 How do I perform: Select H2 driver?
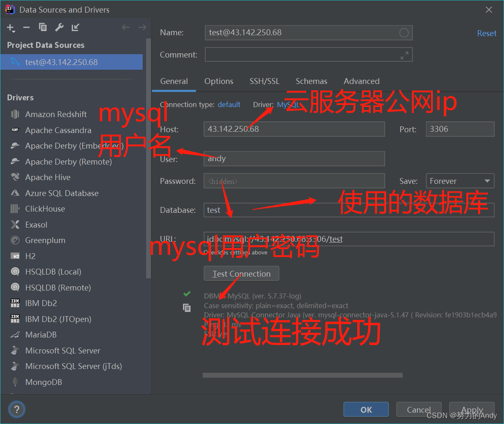pyautogui.click(x=30, y=256)
